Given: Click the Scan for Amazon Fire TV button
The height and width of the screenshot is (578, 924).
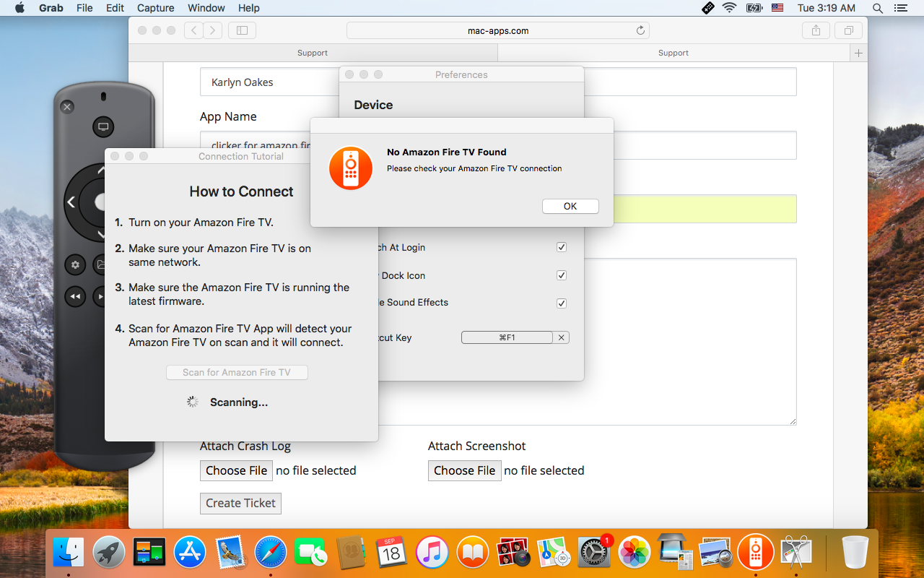Looking at the screenshot, I should click(237, 372).
